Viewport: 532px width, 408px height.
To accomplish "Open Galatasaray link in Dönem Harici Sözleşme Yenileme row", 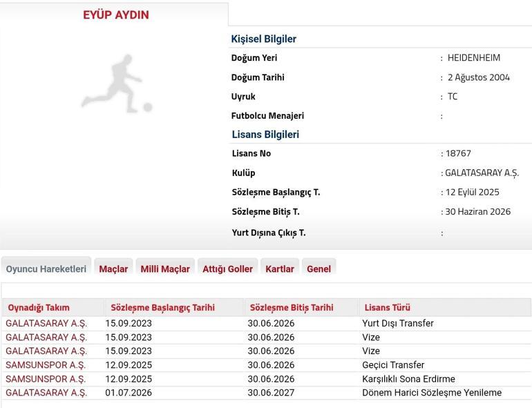I will [x=46, y=393].
